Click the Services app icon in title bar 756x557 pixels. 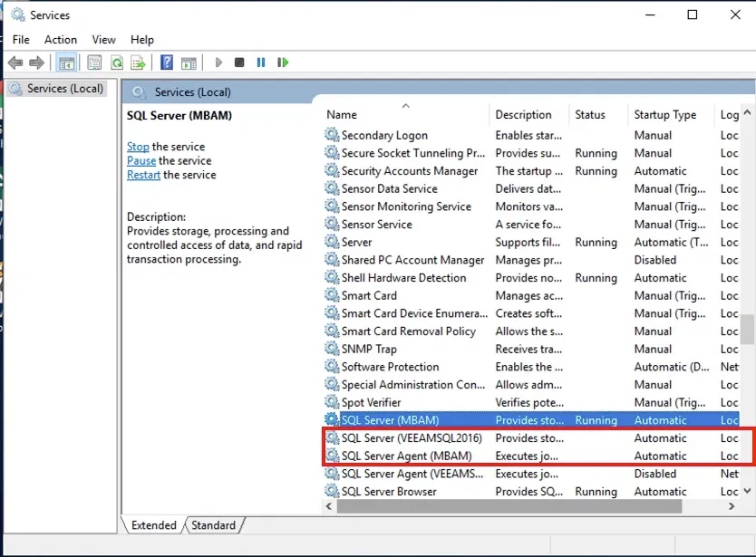click(x=18, y=14)
